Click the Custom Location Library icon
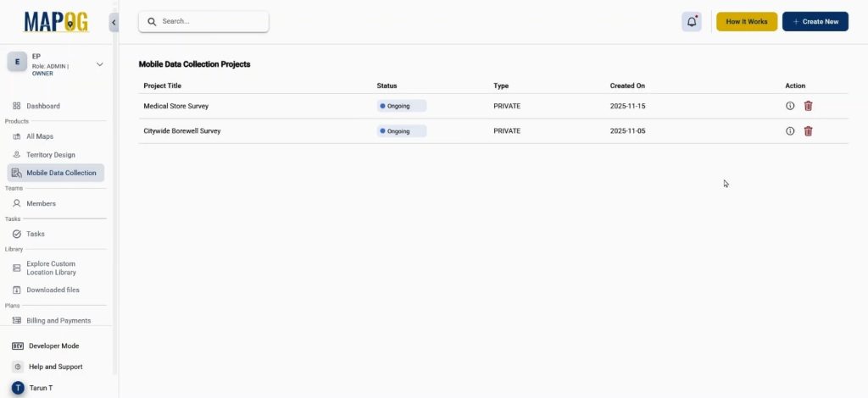The image size is (868, 398). pos(17,268)
